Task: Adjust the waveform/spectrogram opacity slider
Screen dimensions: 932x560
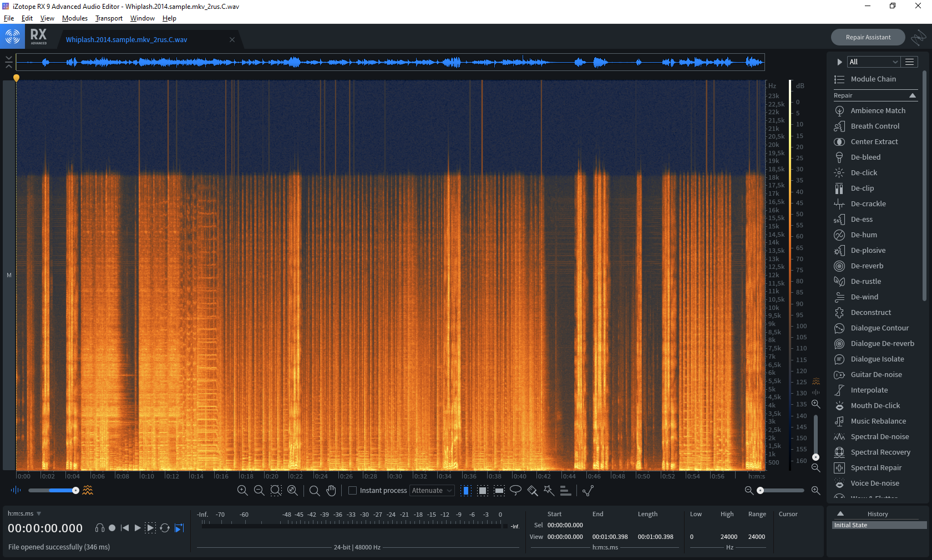Action: click(54, 490)
